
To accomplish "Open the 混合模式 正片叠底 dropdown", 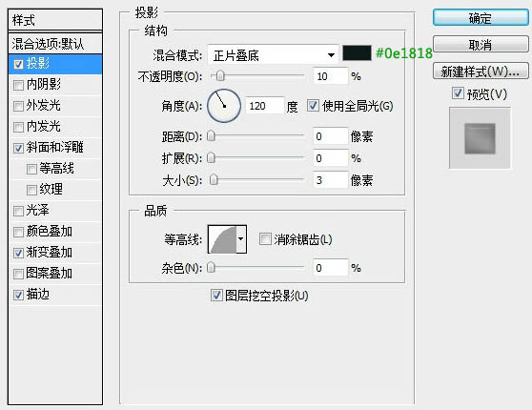I will [273, 54].
